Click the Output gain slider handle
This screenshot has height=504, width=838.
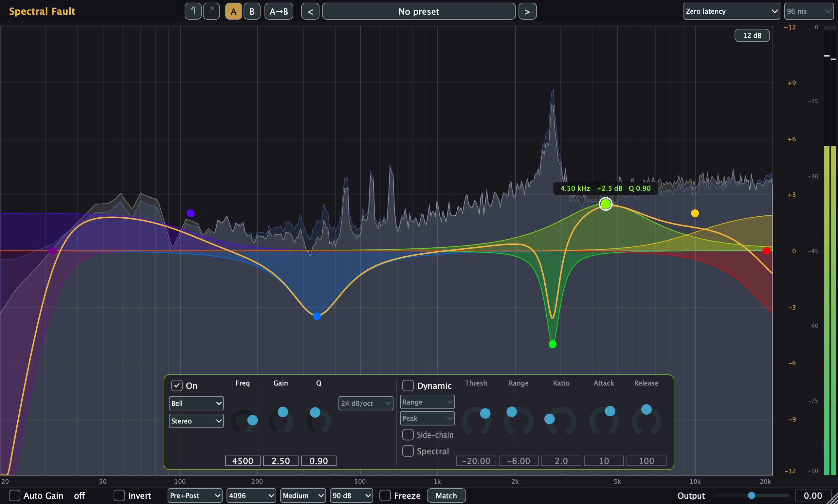[751, 495]
